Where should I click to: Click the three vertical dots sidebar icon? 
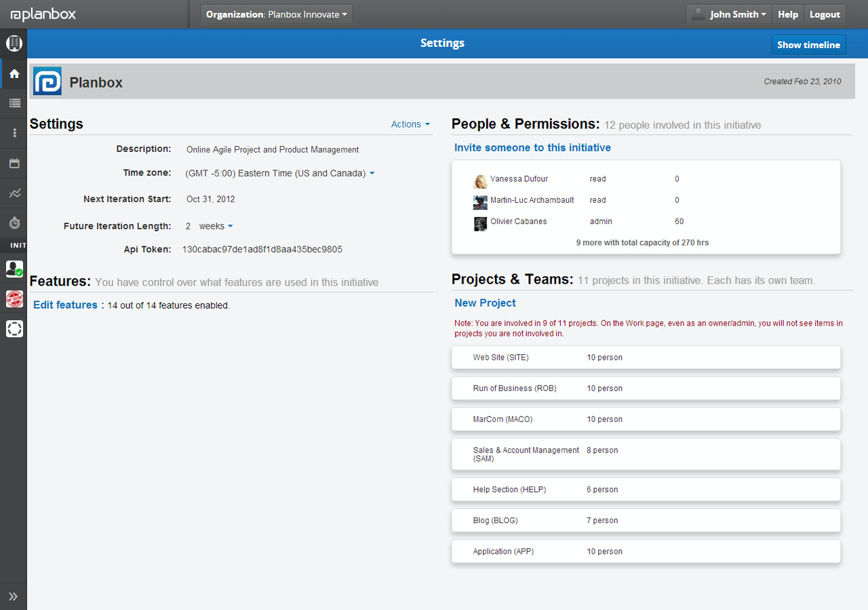[14, 133]
